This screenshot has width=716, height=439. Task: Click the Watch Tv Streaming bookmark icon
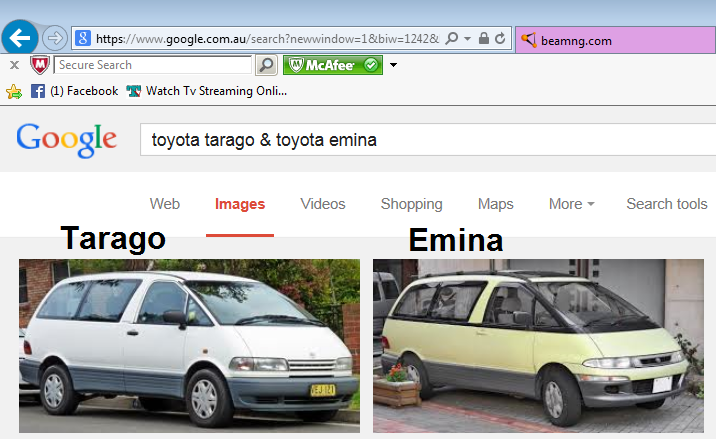[134, 91]
